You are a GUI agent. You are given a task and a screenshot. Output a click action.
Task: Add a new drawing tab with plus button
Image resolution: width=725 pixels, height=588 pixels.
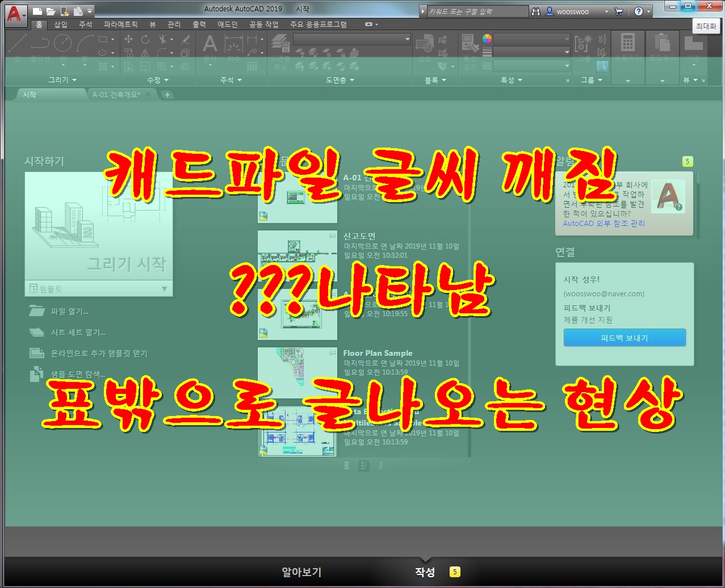point(167,95)
